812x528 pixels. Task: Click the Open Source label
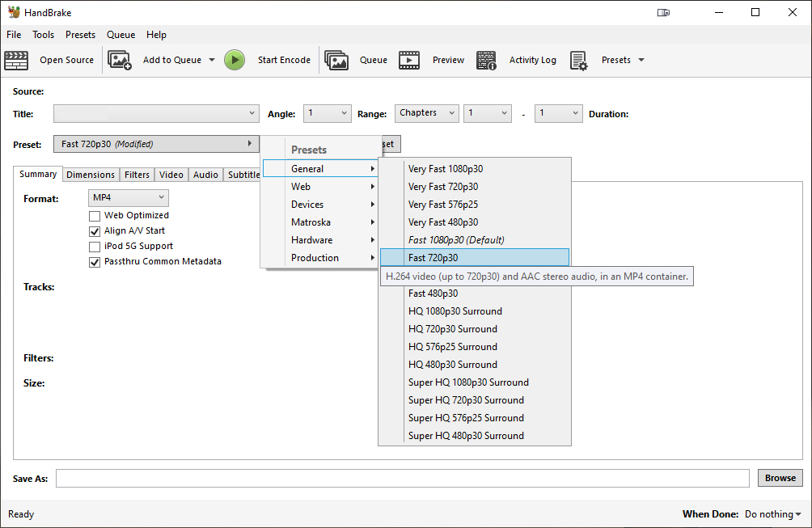click(x=67, y=60)
